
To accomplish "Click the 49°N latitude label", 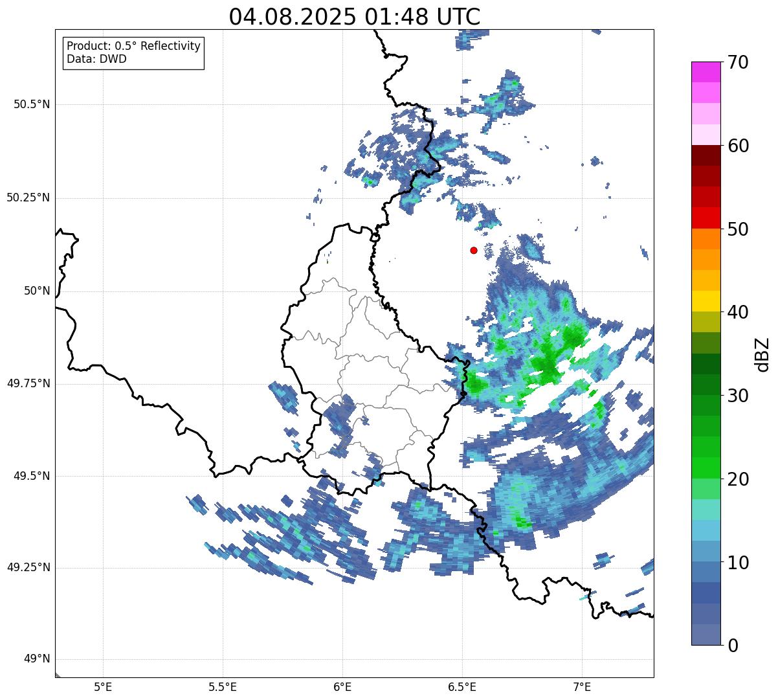I will click(38, 659).
